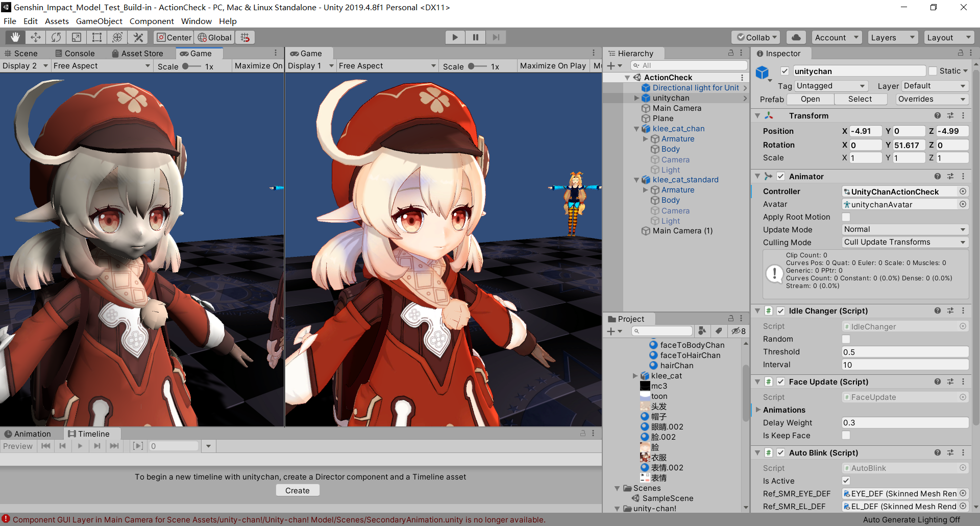
Task: Select the Rotate tool
Action: coord(56,37)
